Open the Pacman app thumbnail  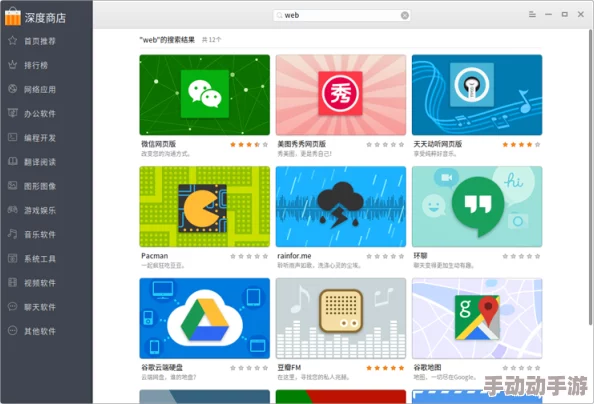point(205,207)
